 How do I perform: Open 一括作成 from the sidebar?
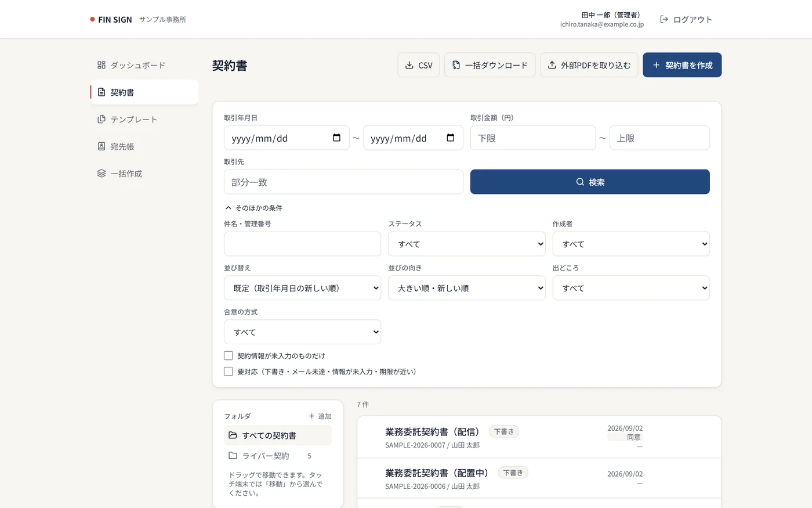144,173
